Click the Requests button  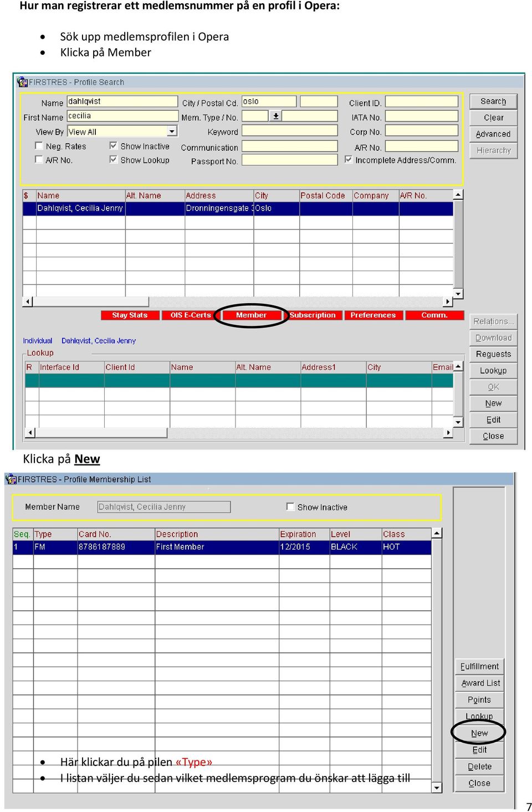point(493,354)
